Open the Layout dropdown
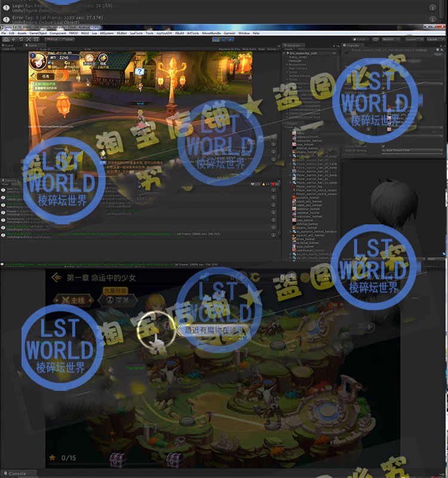Screen dimensions: 448x478 [435, 39]
